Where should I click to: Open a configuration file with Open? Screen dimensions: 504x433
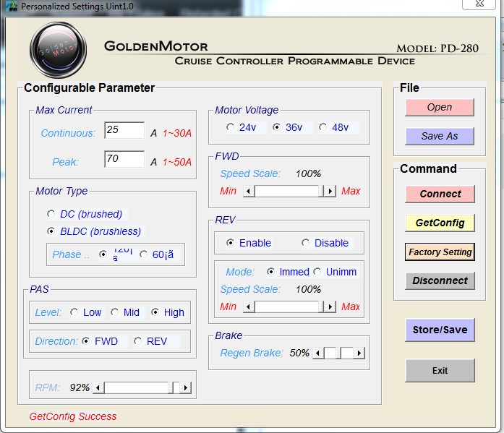point(439,108)
